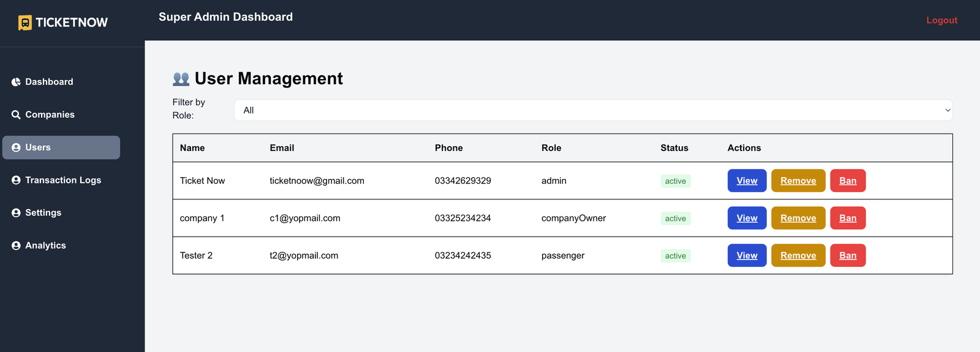Remove the Ticket Now admin user
Image resolution: width=980 pixels, height=352 pixels.
coord(798,181)
